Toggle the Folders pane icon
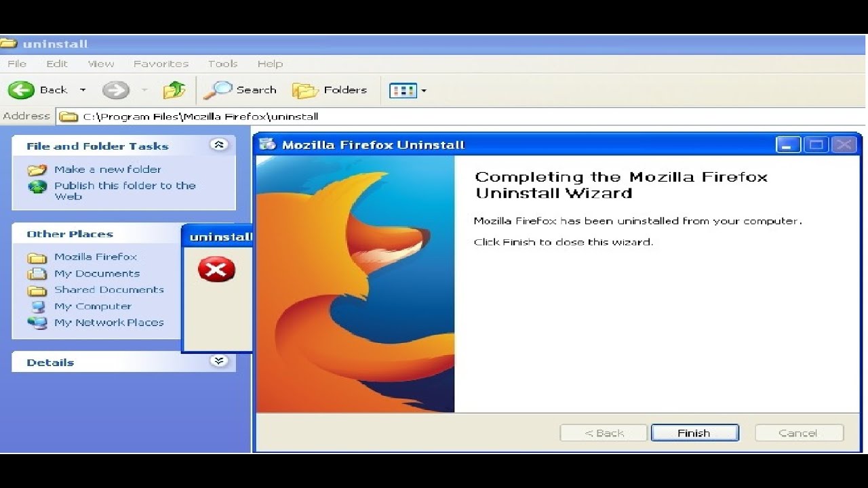This screenshot has width=868, height=488. coord(305,90)
